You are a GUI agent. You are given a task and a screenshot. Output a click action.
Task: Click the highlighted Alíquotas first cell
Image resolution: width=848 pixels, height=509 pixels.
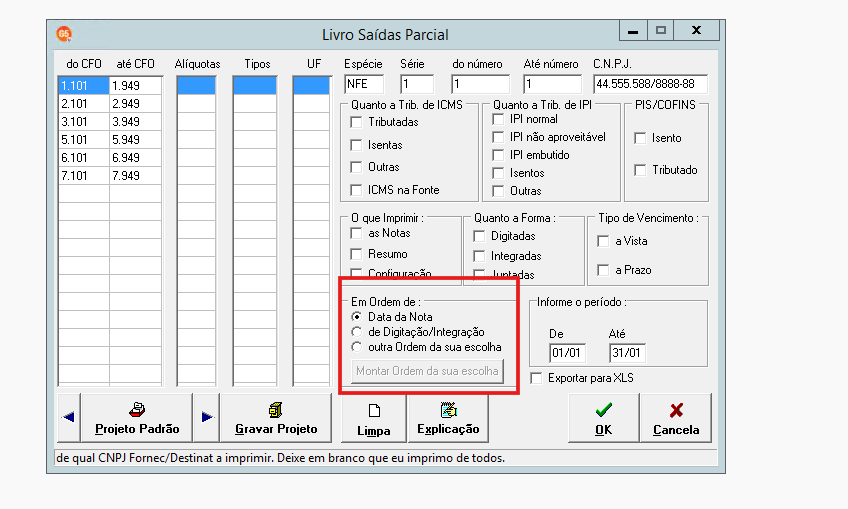[x=196, y=85]
